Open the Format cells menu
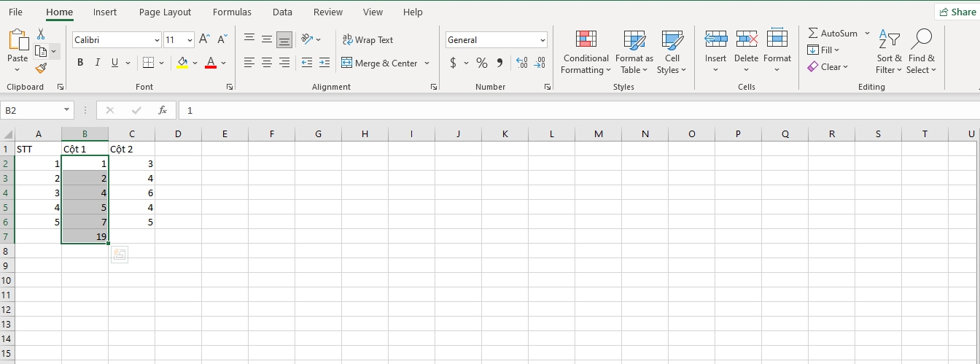This screenshot has width=980, height=364. [777, 52]
